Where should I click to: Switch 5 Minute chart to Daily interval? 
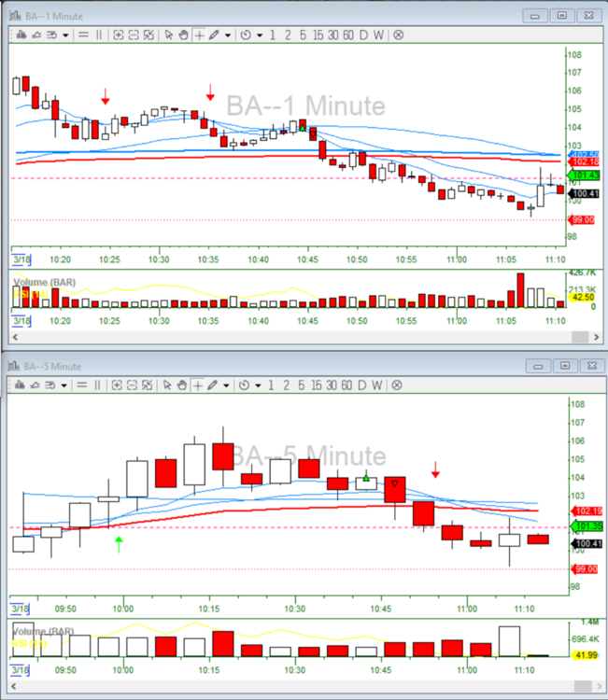(x=363, y=385)
